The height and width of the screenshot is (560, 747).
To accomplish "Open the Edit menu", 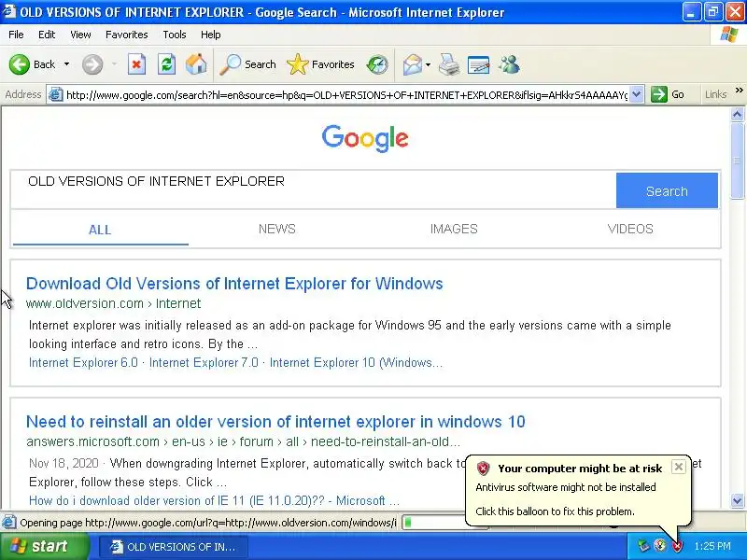I will [47, 35].
